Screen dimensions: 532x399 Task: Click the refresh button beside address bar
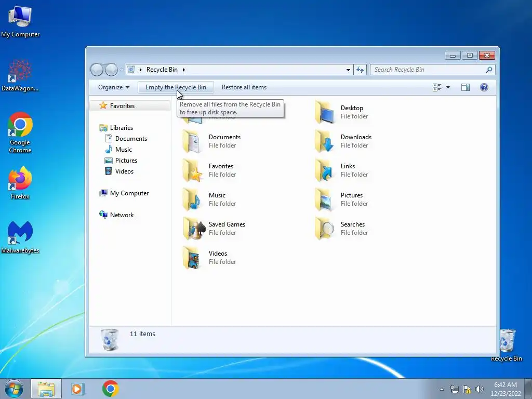click(360, 70)
